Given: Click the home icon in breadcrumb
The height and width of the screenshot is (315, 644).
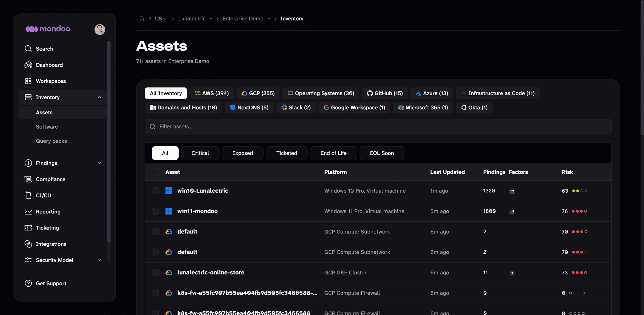Looking at the screenshot, I should pos(142,19).
